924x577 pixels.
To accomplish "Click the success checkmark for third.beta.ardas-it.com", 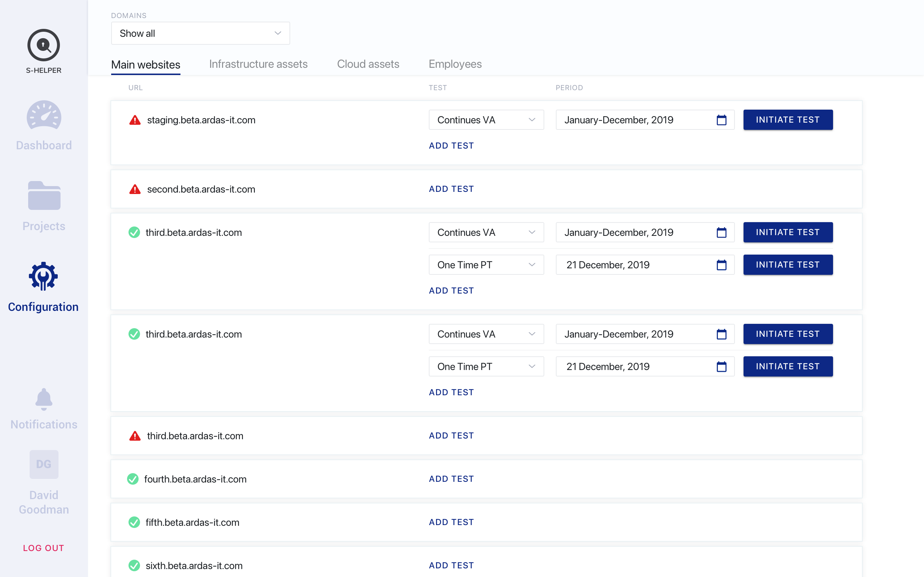I will coord(133,232).
